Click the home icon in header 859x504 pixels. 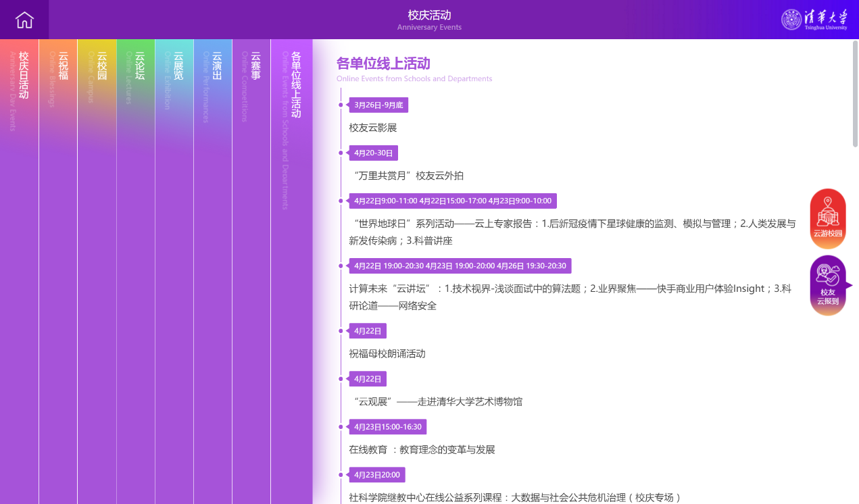(x=24, y=20)
